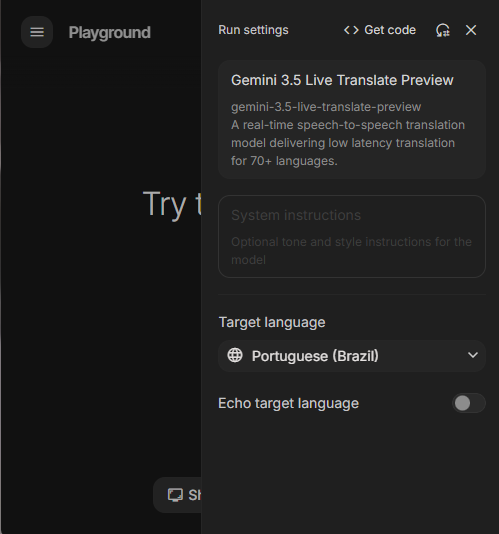This screenshot has height=534, width=499.
Task: Open the Target language dropdown
Action: (x=352, y=356)
